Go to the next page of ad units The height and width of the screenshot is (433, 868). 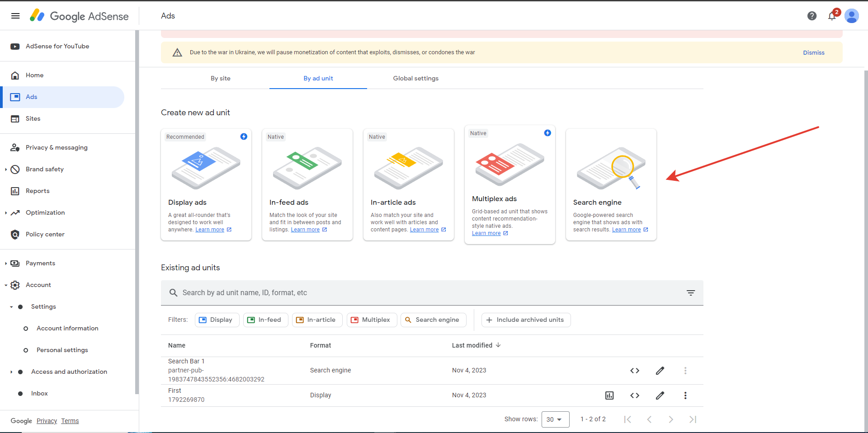(671, 419)
